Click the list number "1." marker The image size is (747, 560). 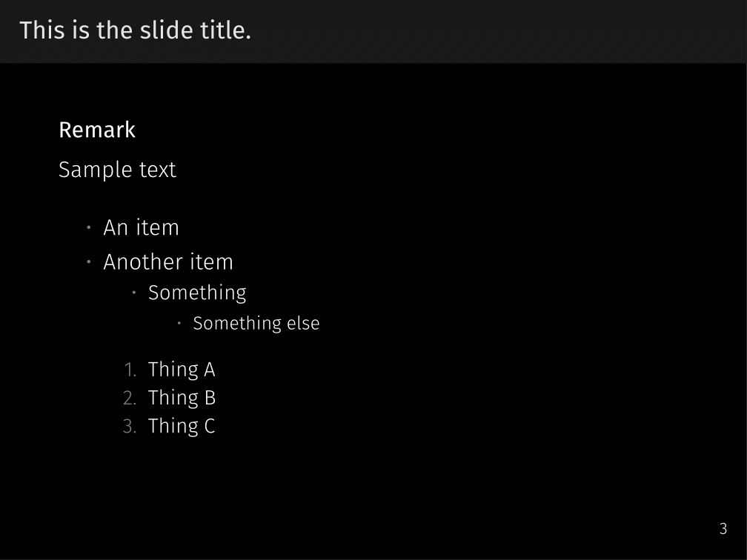click(130, 370)
